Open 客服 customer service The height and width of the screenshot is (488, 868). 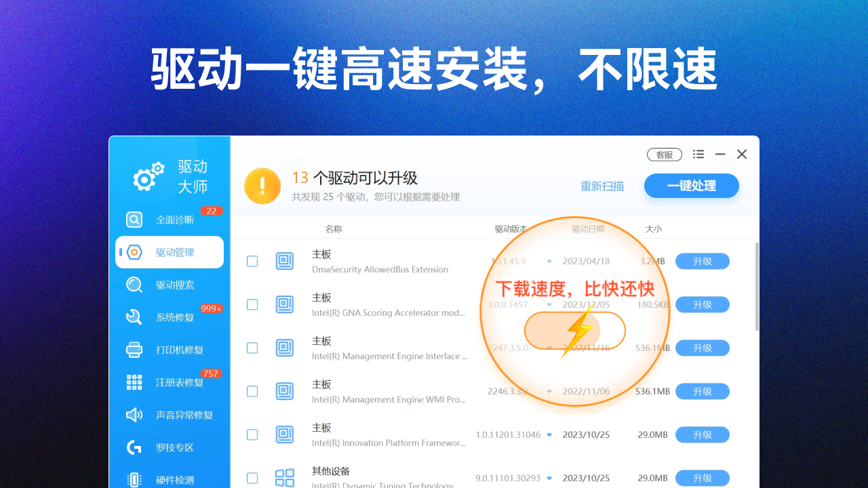click(x=664, y=155)
